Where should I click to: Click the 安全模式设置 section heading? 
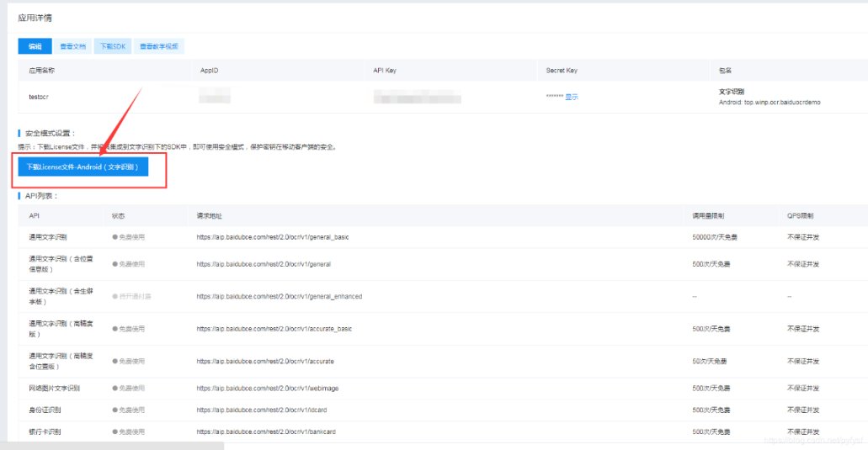tap(50, 133)
